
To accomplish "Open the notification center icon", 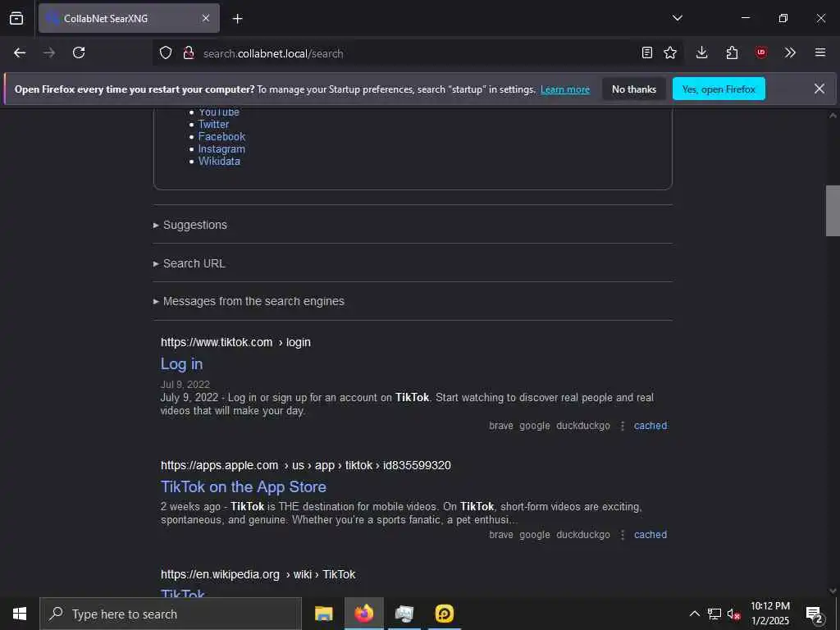I will pyautogui.click(x=815, y=614).
